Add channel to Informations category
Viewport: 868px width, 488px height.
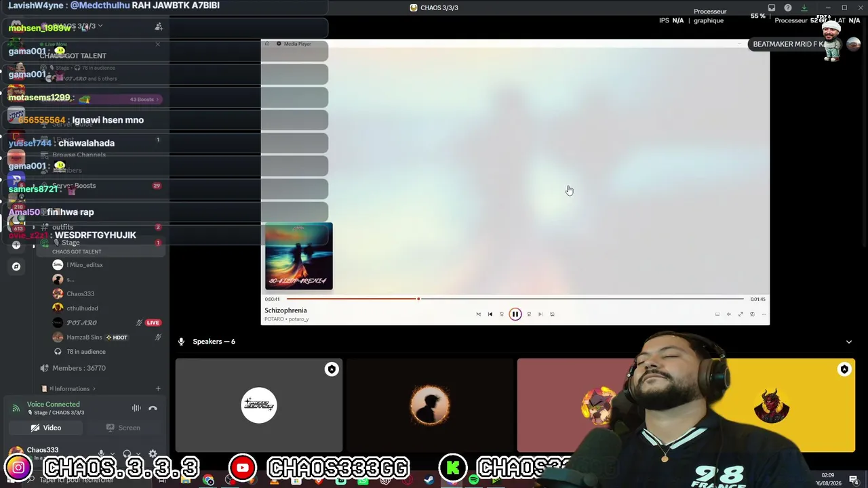pos(158,388)
